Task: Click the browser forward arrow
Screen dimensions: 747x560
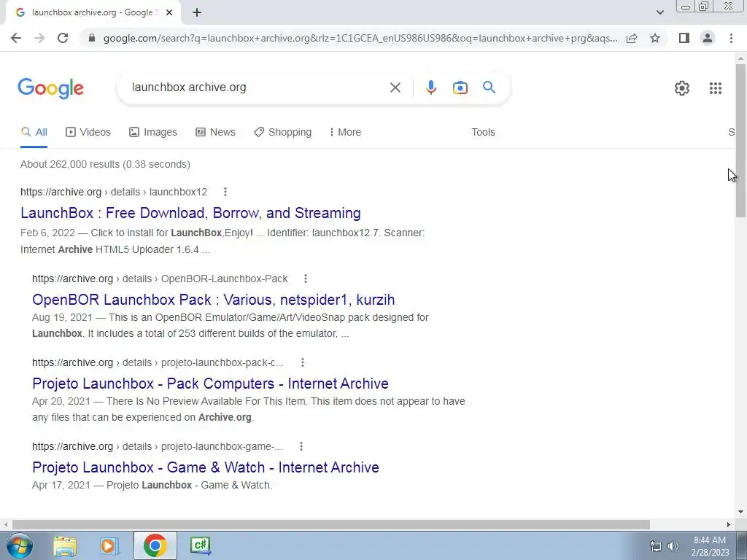Action: (x=39, y=38)
